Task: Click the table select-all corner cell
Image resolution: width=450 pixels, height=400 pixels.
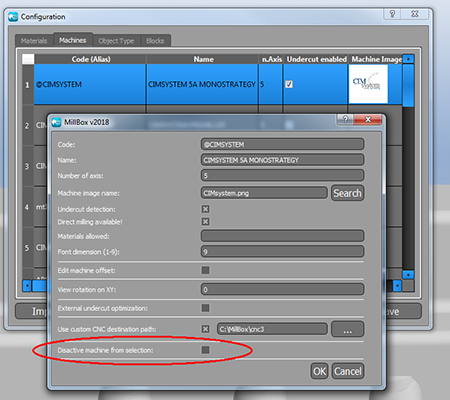Action: click(x=28, y=59)
